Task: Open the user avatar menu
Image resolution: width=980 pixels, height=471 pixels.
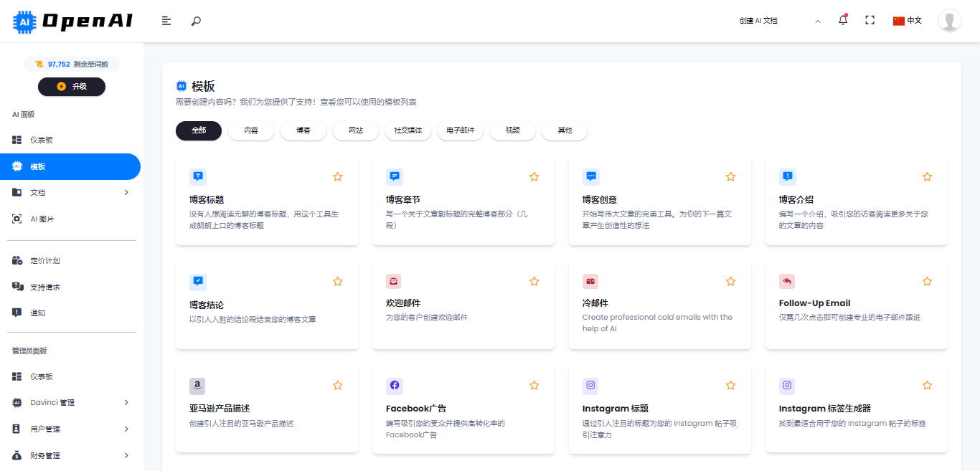Action: pyautogui.click(x=950, y=21)
